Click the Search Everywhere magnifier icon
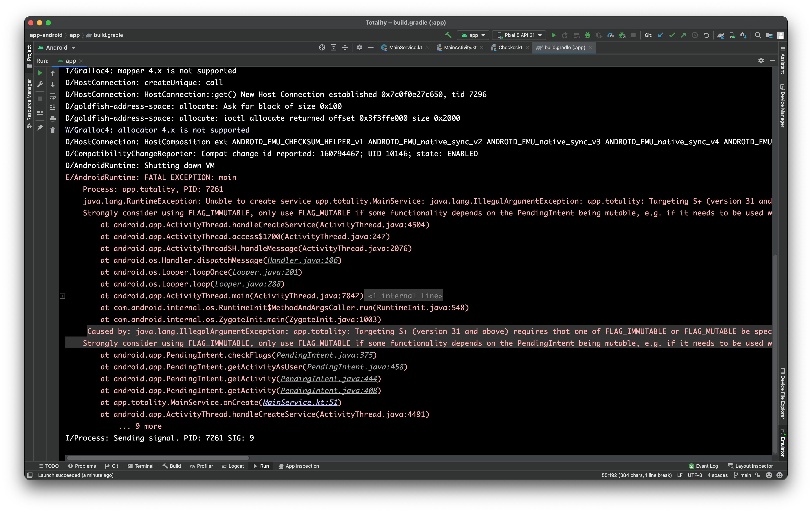Viewport: 812px width, 512px height. tap(758, 35)
